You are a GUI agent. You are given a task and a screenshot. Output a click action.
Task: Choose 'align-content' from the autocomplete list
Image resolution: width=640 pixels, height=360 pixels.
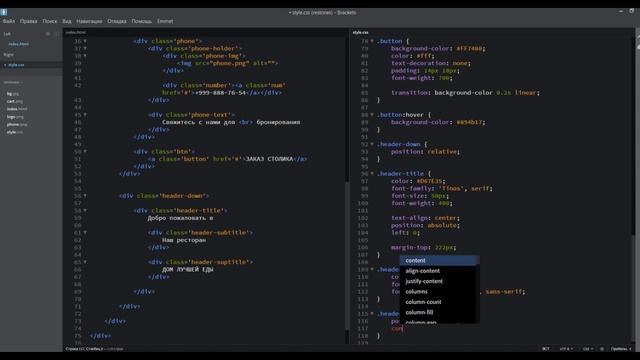pyautogui.click(x=439, y=271)
